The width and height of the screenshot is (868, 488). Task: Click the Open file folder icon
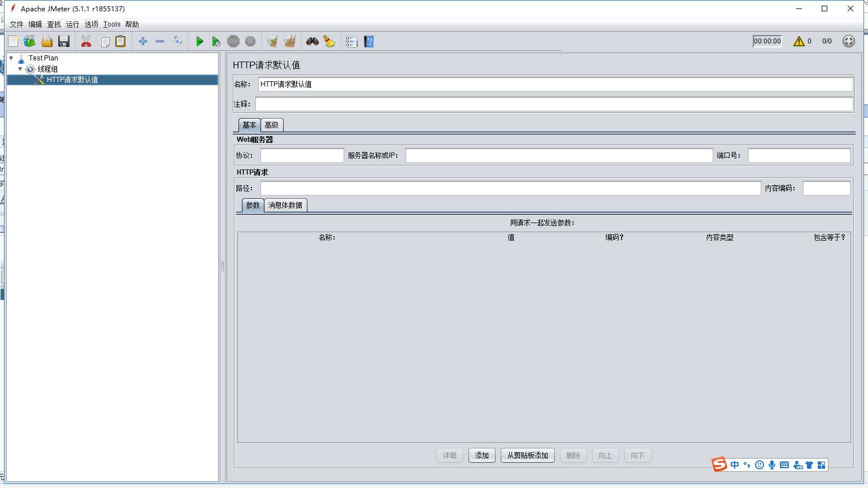click(x=47, y=41)
